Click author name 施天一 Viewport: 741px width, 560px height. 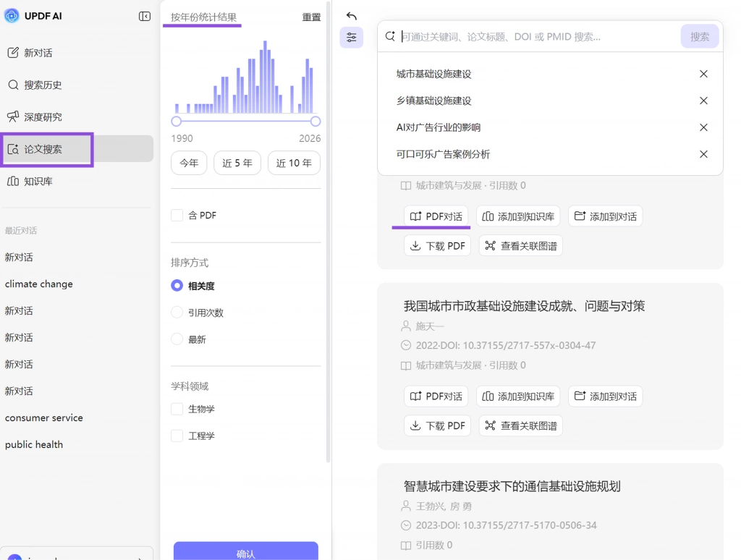pos(430,326)
